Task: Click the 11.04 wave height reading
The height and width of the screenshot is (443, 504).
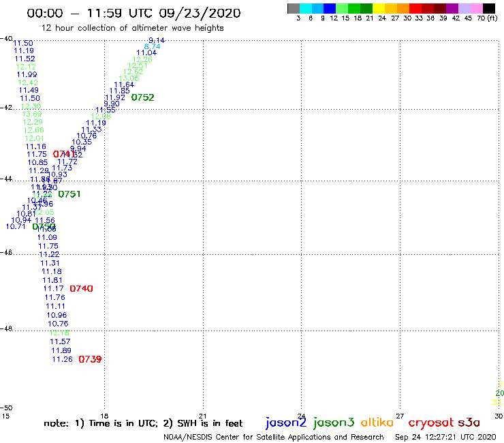Action: pyautogui.click(x=146, y=52)
